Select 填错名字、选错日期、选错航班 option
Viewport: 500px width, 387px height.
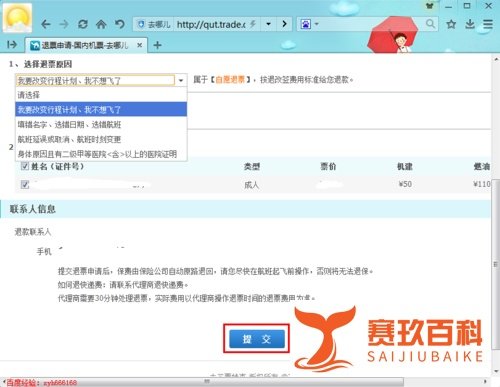coord(101,124)
